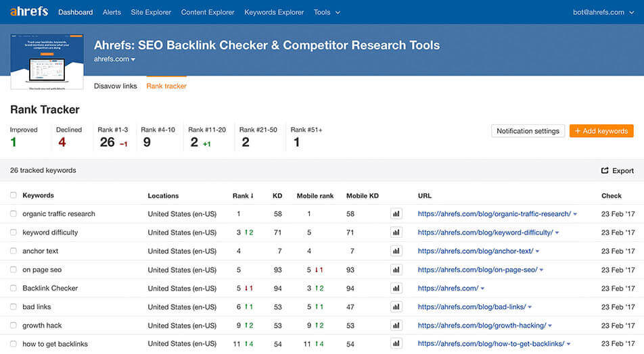Check the Backlink Checker row
The height and width of the screenshot is (354, 644).
coord(14,288)
